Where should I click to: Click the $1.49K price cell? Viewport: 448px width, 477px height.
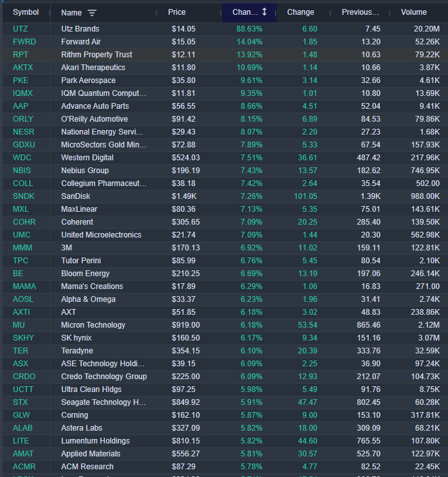tap(184, 196)
